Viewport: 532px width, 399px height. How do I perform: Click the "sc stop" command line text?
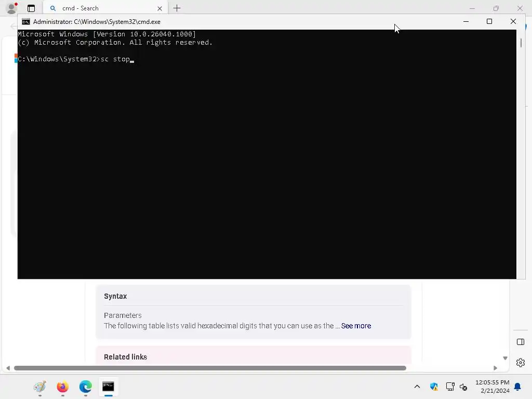point(115,59)
